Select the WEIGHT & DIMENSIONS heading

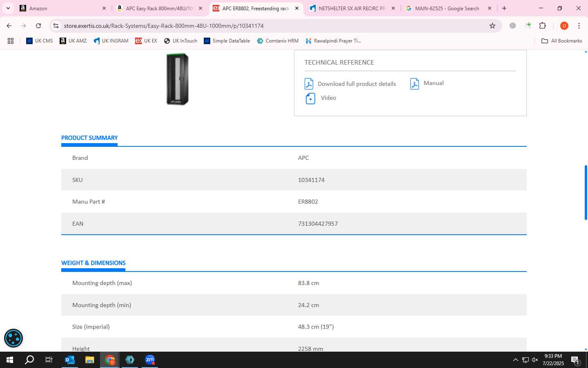click(x=94, y=263)
